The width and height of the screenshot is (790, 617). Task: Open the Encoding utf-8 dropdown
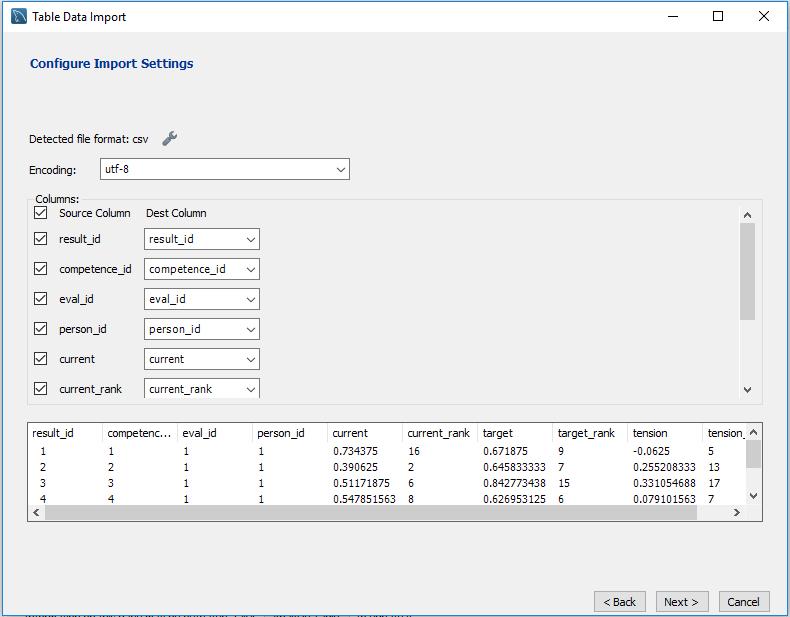[x=225, y=169]
